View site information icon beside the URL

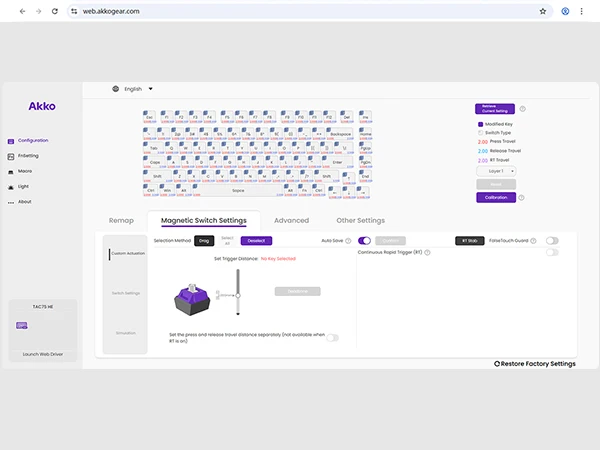pyautogui.click(x=74, y=11)
